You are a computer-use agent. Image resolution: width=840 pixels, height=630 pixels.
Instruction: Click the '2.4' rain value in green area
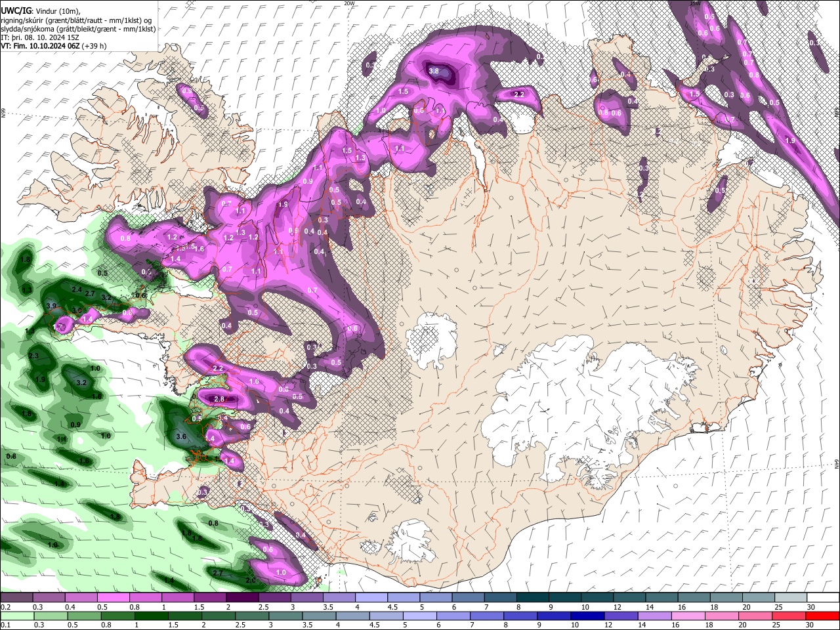pyautogui.click(x=77, y=289)
